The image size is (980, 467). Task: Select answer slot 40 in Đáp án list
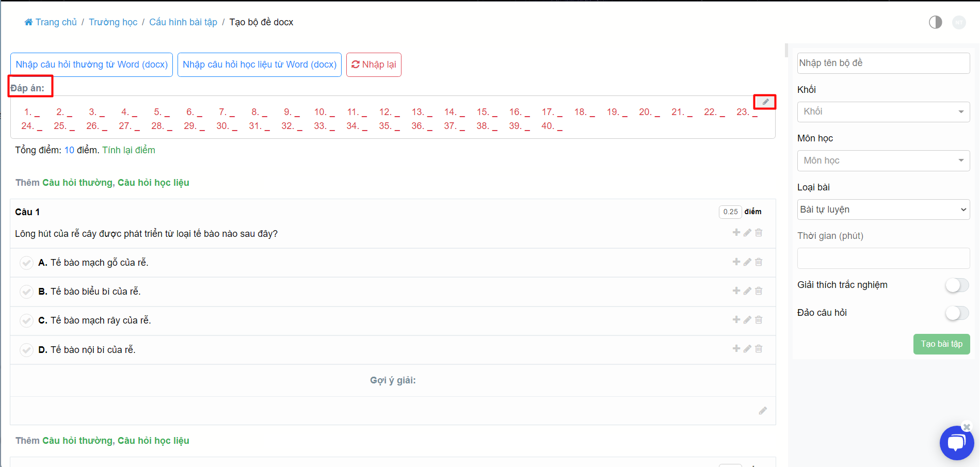552,126
